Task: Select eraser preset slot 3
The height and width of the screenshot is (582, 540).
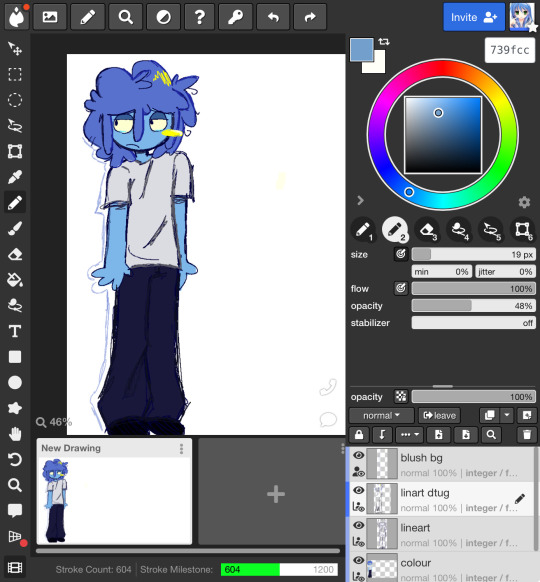Action: click(x=427, y=230)
